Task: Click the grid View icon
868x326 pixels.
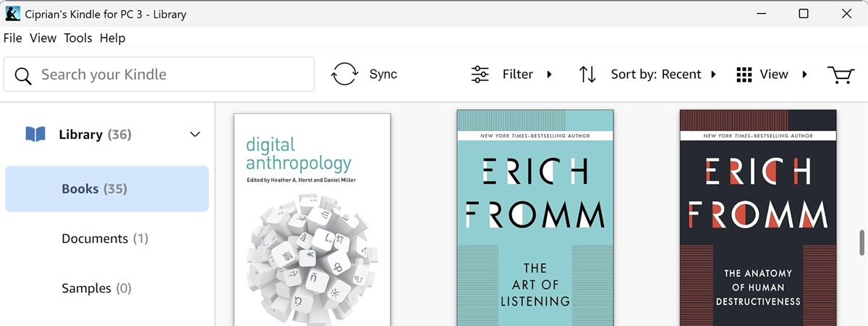Action: click(x=744, y=74)
